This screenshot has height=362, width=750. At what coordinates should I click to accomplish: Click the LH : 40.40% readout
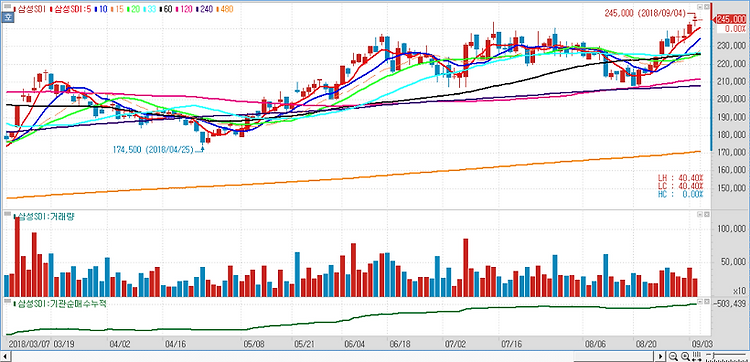pos(680,178)
